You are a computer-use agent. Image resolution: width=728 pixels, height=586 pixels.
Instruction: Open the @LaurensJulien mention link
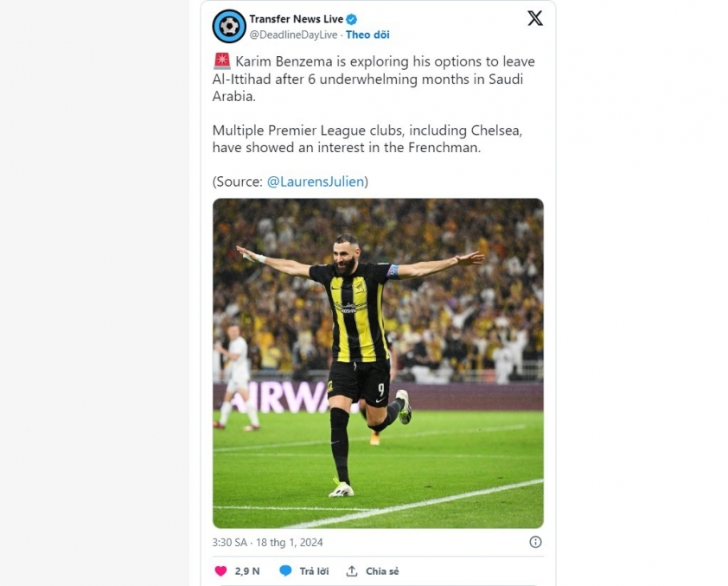(x=316, y=182)
